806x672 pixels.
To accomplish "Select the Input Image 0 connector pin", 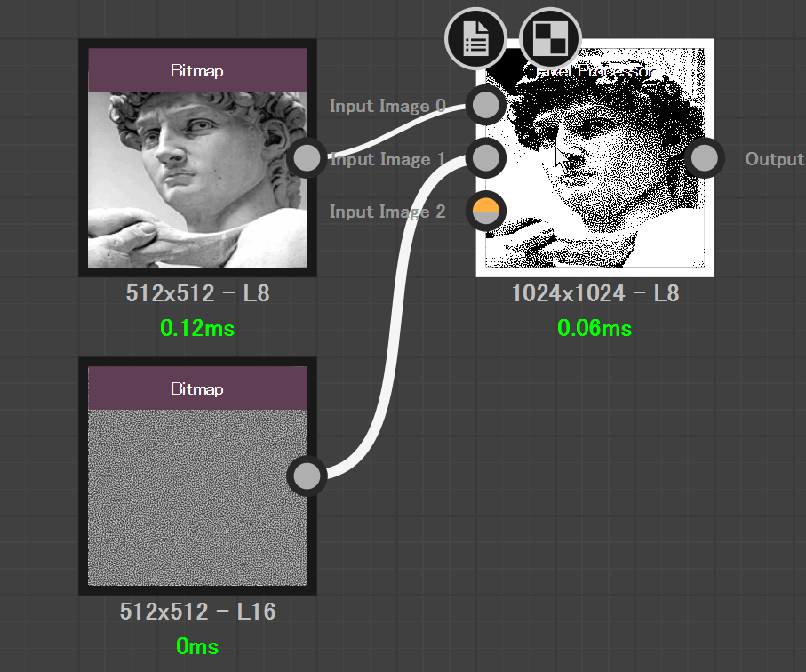I will tap(486, 105).
